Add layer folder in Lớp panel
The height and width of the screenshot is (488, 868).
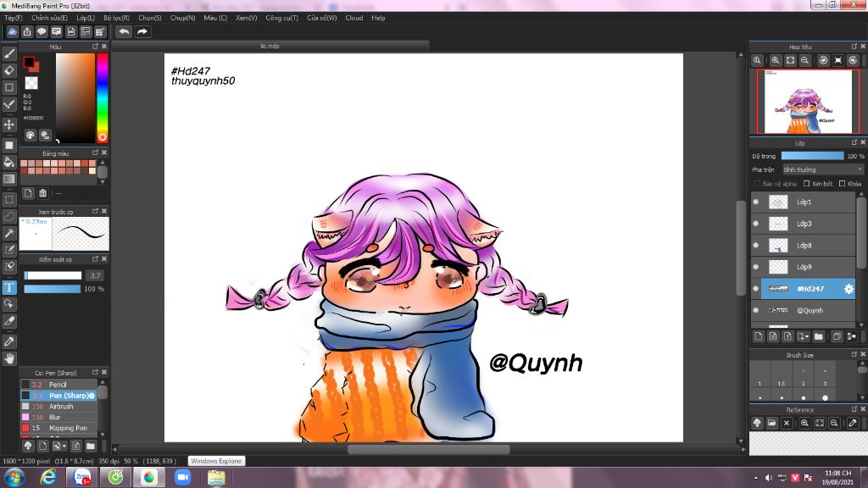point(819,336)
